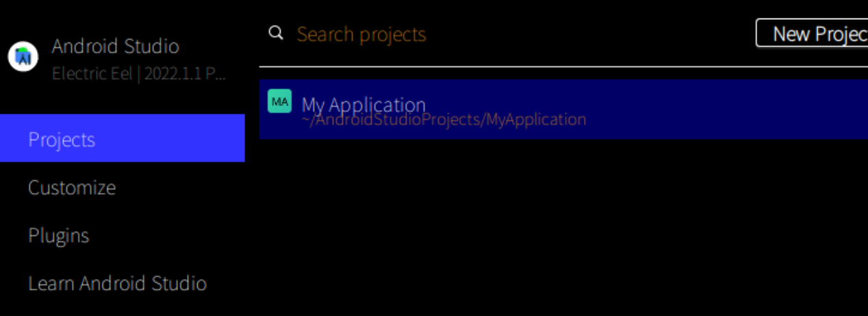868x316 pixels.
Task: Click the Android Studio logo icon
Action: (23, 57)
